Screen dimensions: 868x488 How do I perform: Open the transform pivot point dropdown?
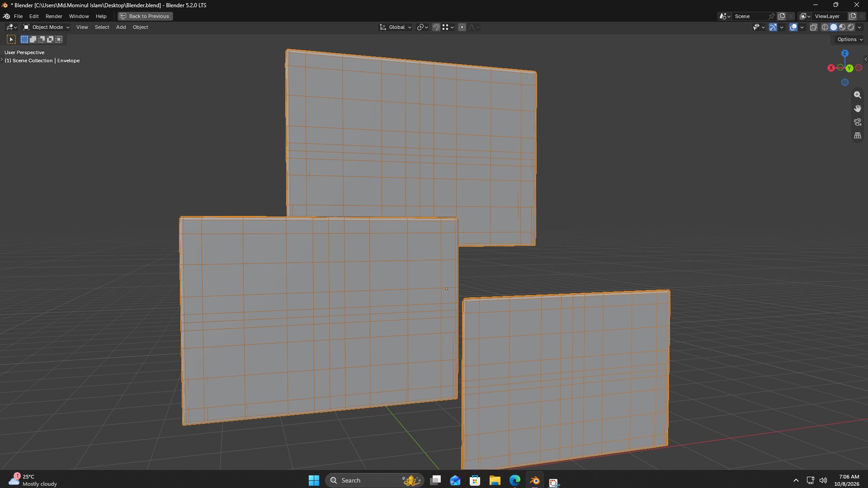coord(422,27)
